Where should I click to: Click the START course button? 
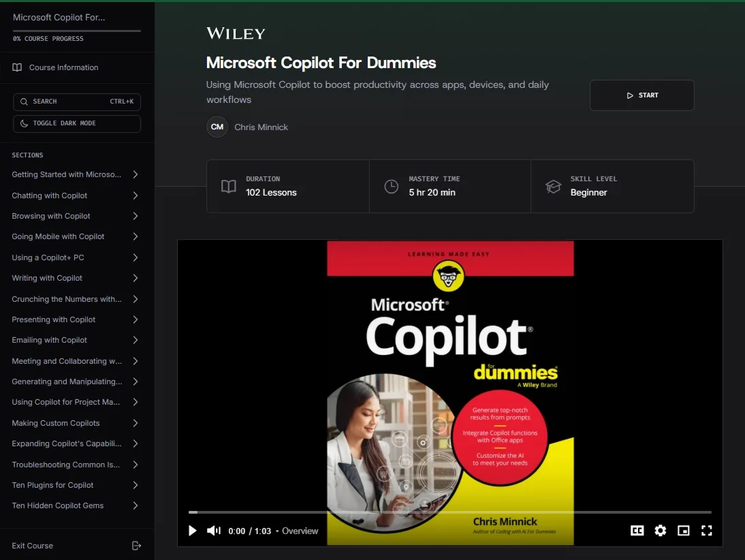pos(642,95)
